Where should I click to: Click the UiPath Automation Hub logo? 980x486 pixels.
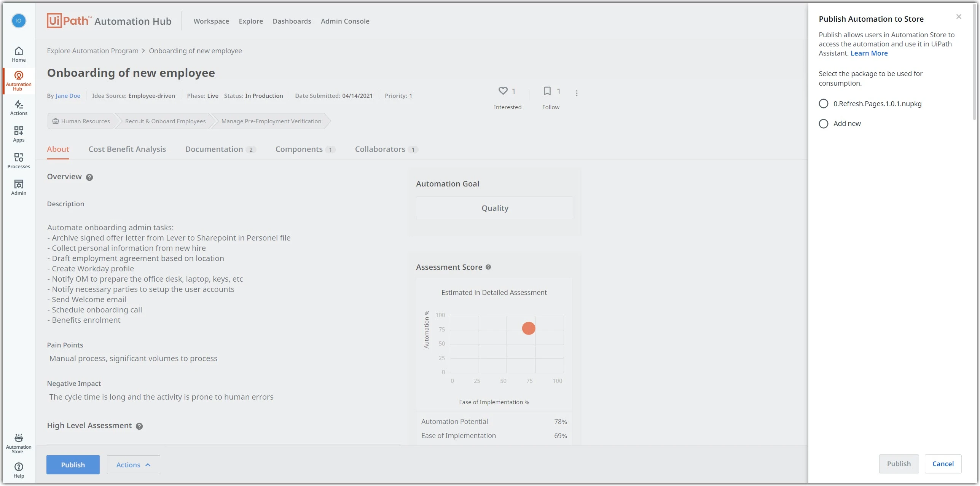pyautogui.click(x=109, y=21)
